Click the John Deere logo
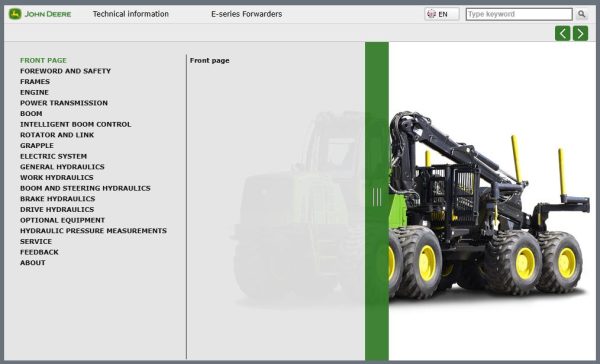Image resolution: width=600 pixels, height=364 pixels. [x=40, y=14]
